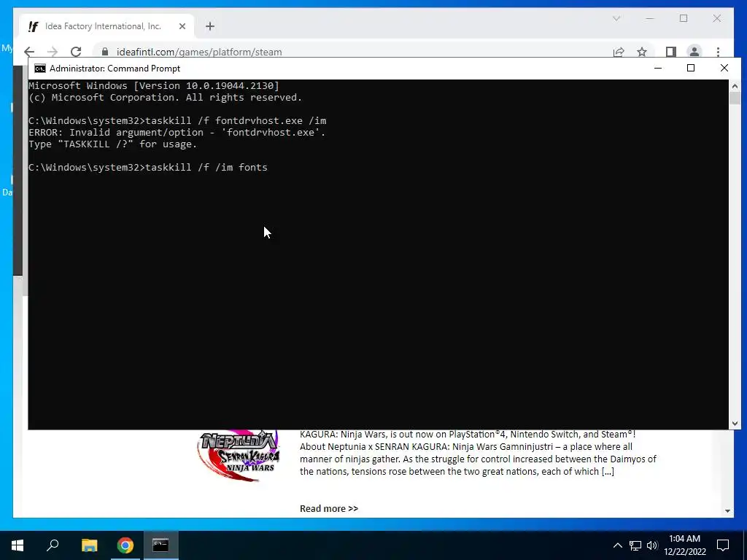
Task: Click the site lock icon
Action: pyautogui.click(x=105, y=52)
